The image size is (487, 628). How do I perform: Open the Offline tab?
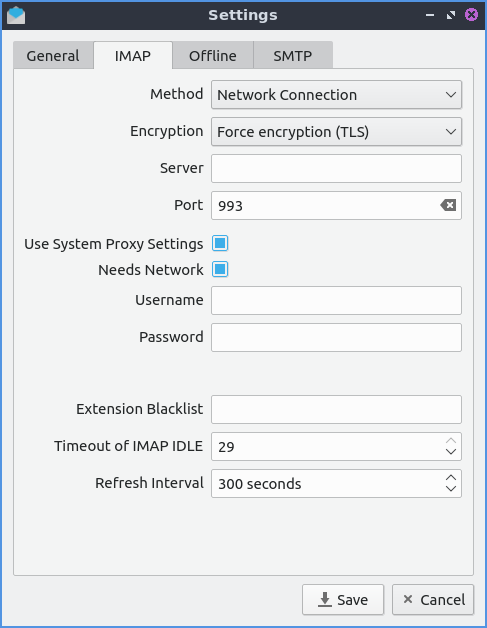pos(213,56)
